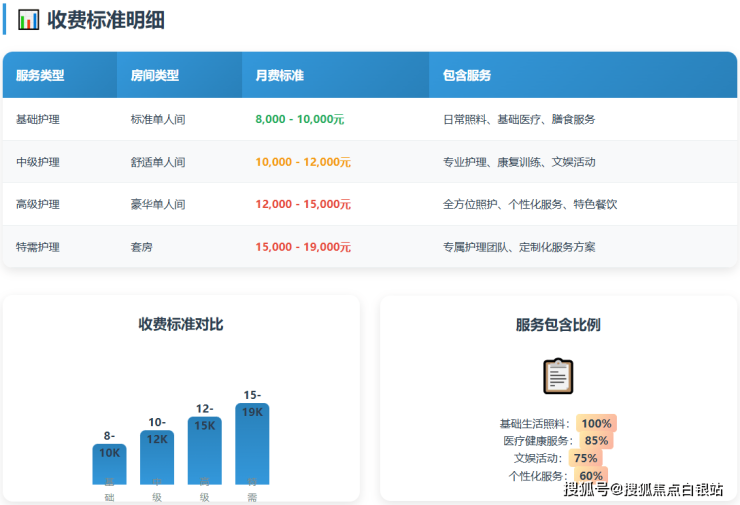740x505 pixels.
Task: Click the 收费标准对比 card title
Action: pyautogui.click(x=181, y=324)
